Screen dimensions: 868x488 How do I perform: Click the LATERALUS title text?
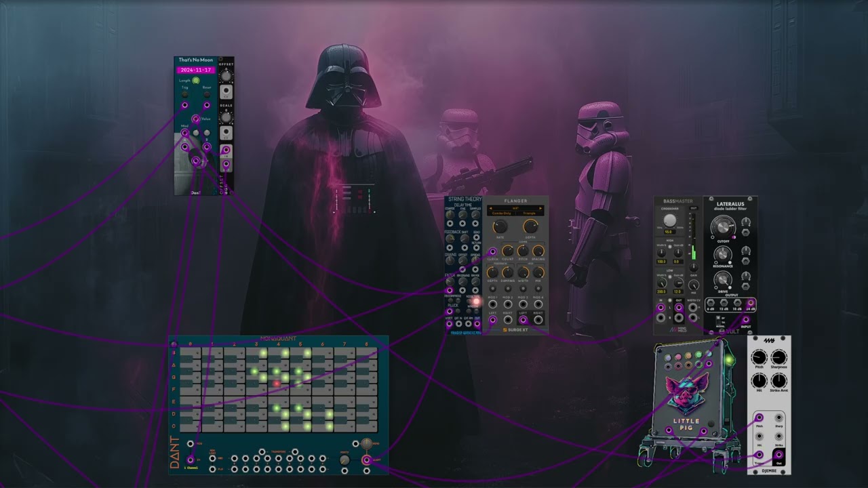(730, 203)
